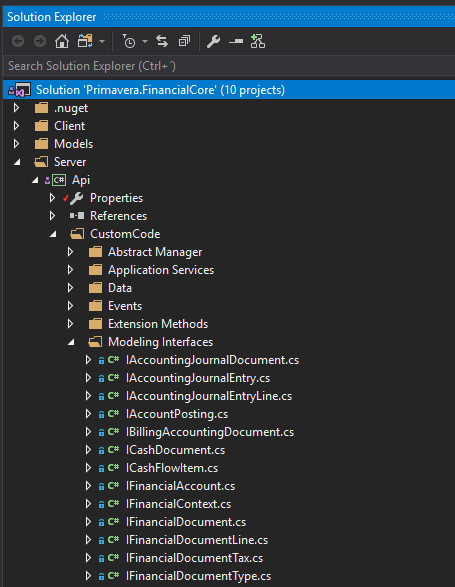
Task: Select IAccountingJournalDocument.cs file
Action: [212, 360]
